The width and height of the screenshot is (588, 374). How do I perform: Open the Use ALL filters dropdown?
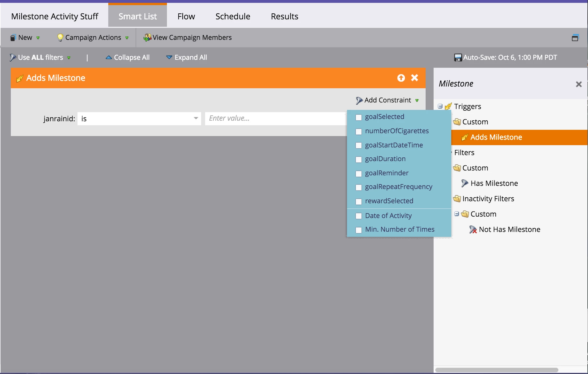coord(40,57)
